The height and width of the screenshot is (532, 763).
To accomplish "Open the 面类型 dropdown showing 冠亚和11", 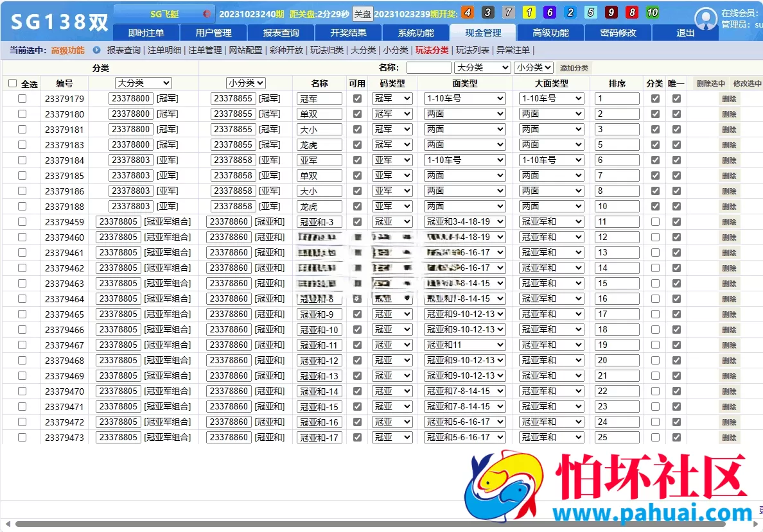I will (x=464, y=345).
